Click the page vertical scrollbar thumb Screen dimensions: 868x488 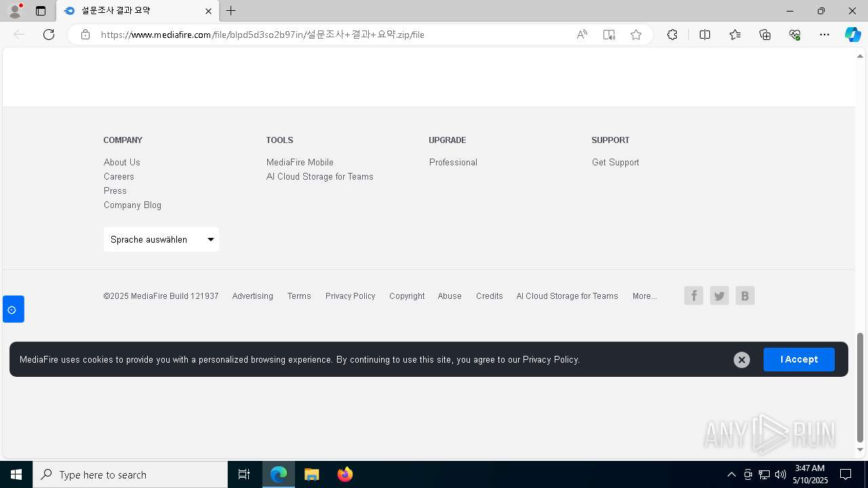tap(860, 386)
